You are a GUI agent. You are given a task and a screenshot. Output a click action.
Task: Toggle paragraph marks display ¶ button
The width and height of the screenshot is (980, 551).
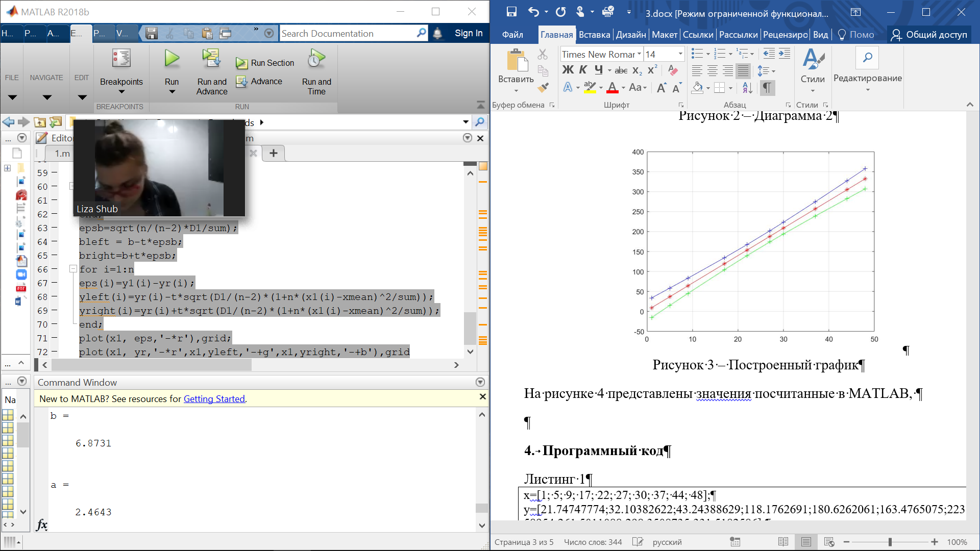coord(767,88)
